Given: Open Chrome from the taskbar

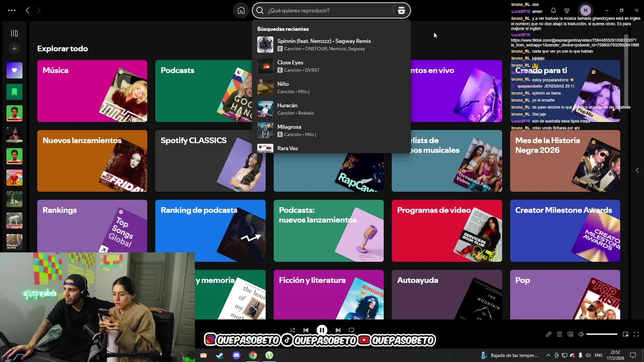Looking at the screenshot, I should 253,355.
